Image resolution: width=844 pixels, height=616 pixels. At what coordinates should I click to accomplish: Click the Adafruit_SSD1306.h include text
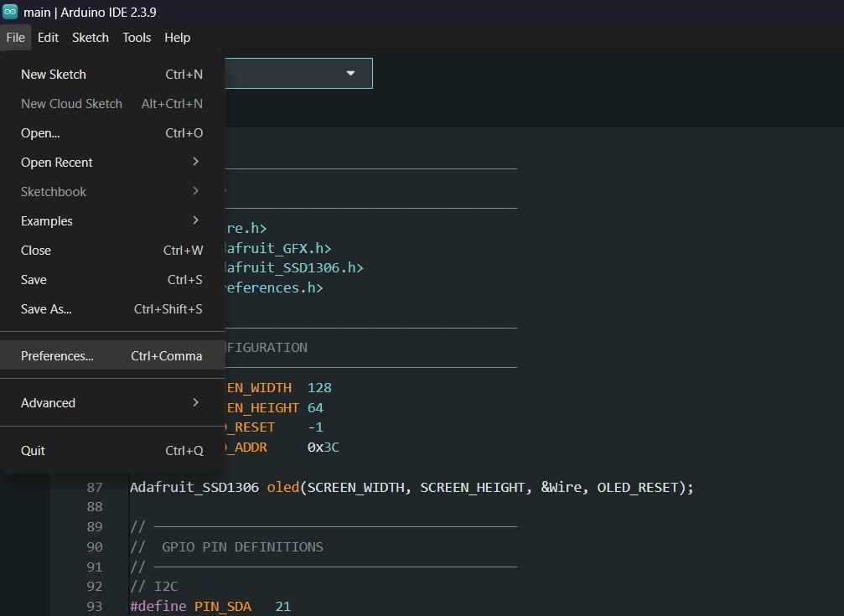[294, 267]
